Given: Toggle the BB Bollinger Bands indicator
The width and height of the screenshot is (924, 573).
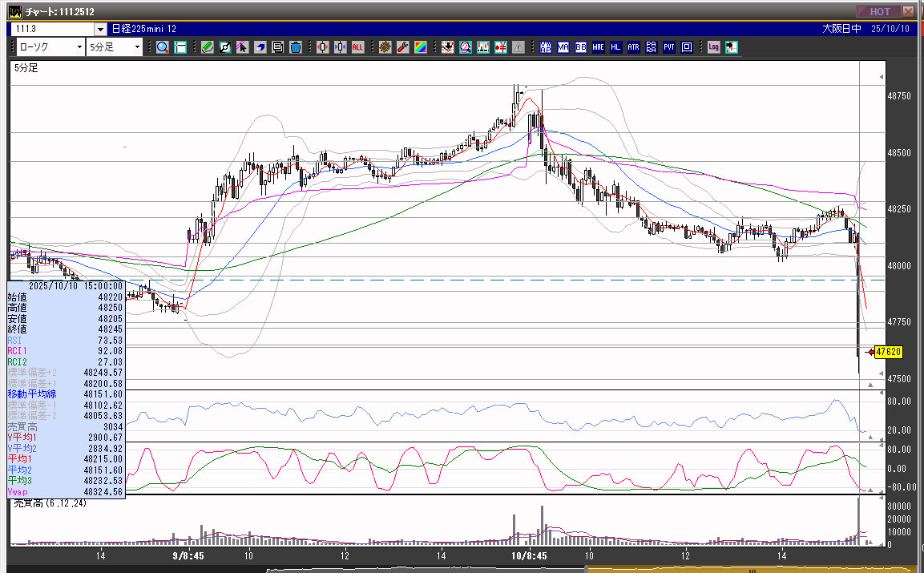Looking at the screenshot, I should click(581, 47).
